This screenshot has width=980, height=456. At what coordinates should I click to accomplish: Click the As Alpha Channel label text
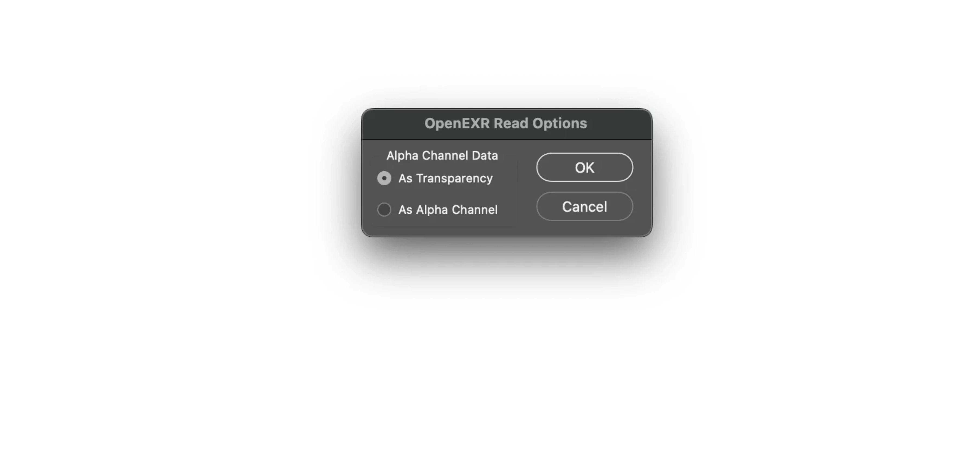pyautogui.click(x=448, y=210)
